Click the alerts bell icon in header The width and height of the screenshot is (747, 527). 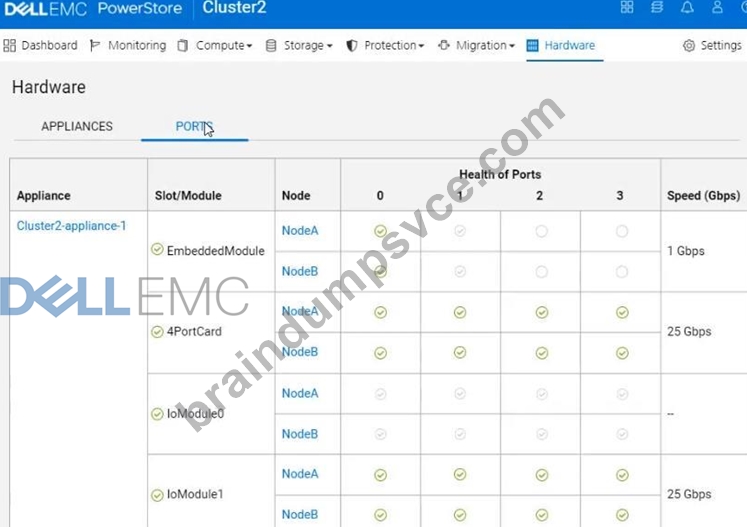(687, 7)
